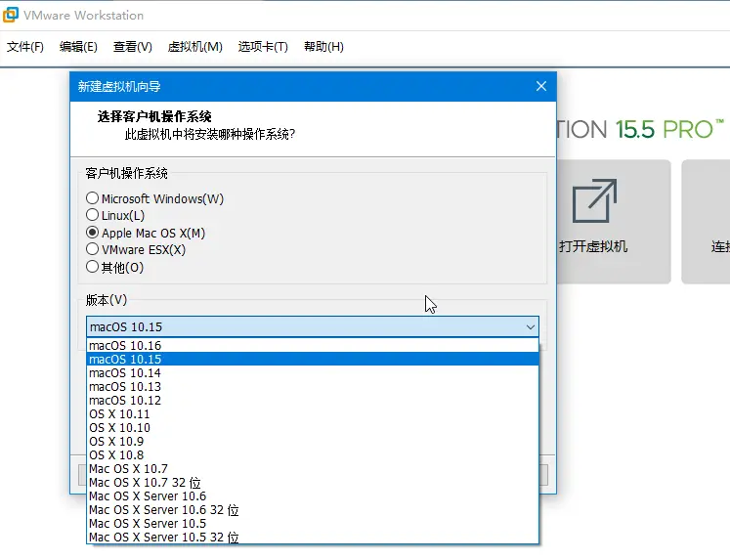Choose Mac OS X 10.7 from the list
730x560 pixels.
[x=313, y=468]
